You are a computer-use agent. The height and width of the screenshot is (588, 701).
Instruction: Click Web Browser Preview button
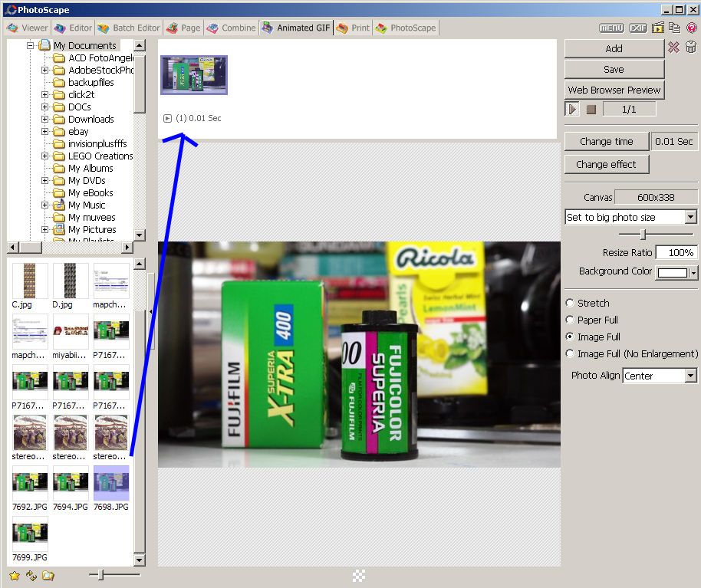click(x=614, y=90)
